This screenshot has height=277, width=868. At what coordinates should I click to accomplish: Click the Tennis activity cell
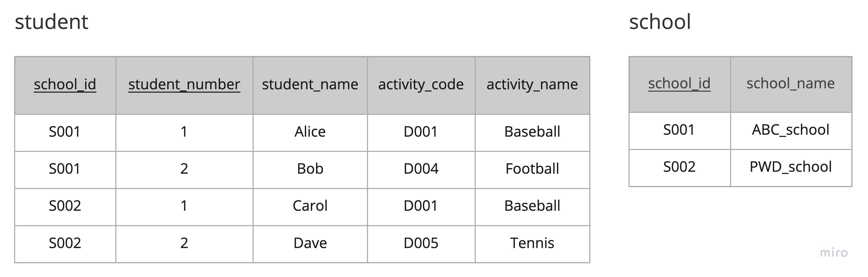(x=532, y=243)
